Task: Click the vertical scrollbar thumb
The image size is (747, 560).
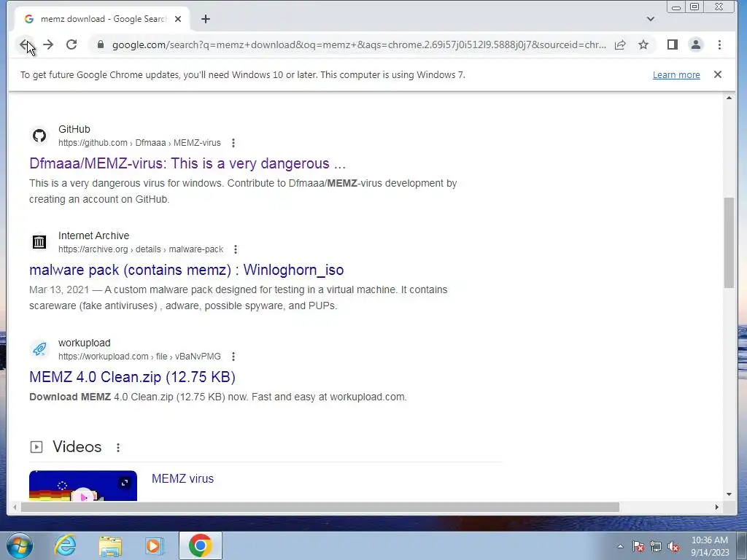Action: coord(729,242)
